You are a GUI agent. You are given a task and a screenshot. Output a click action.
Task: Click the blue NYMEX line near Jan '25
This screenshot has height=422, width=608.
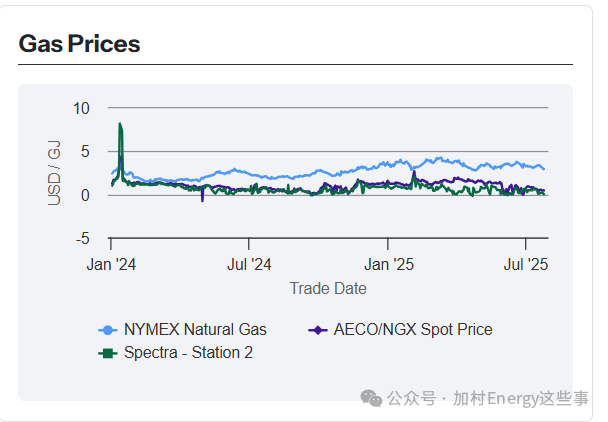click(388, 166)
